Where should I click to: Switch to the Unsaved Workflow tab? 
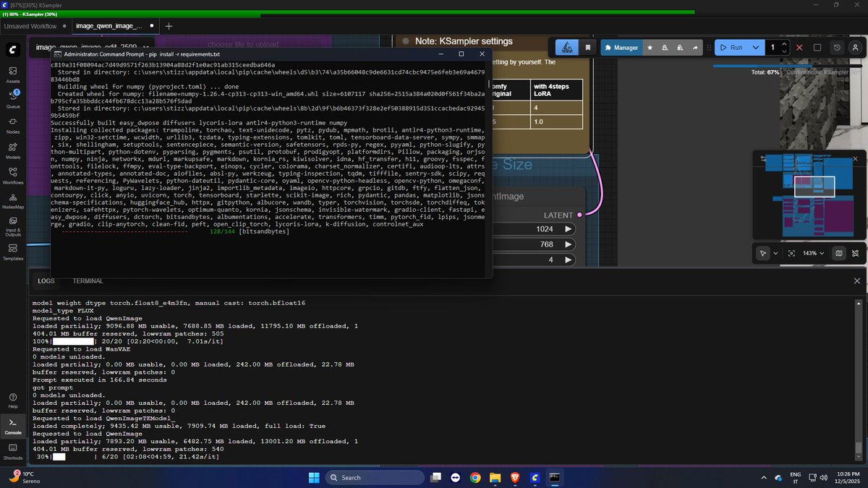tap(30, 26)
